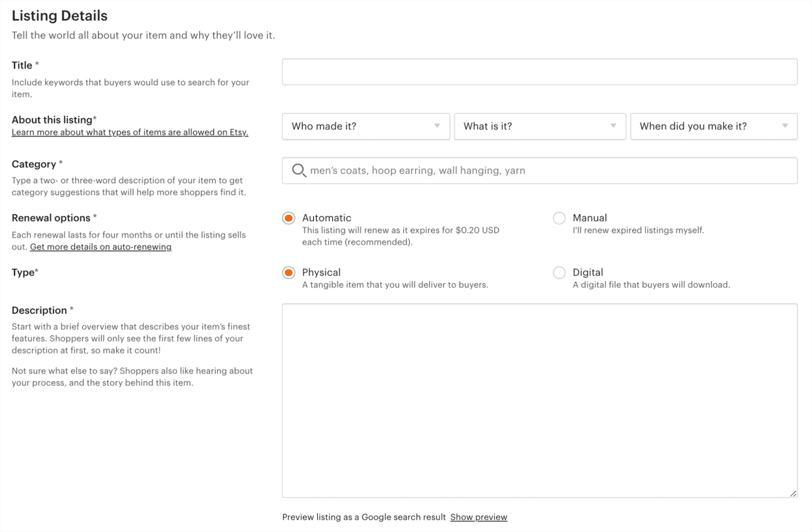Viewport: 812px width, 532px height.
Task: Click into the Title text field
Action: (x=540, y=72)
